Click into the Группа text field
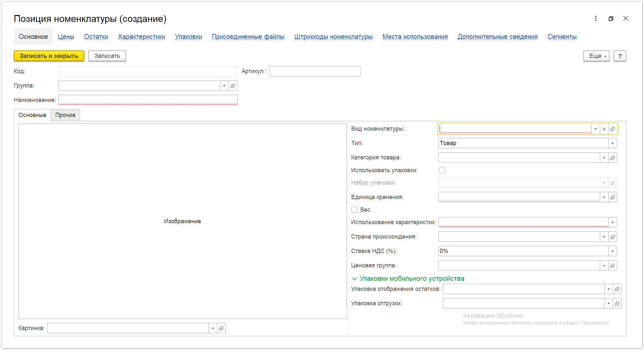This screenshot has width=644, height=350. 139,86
